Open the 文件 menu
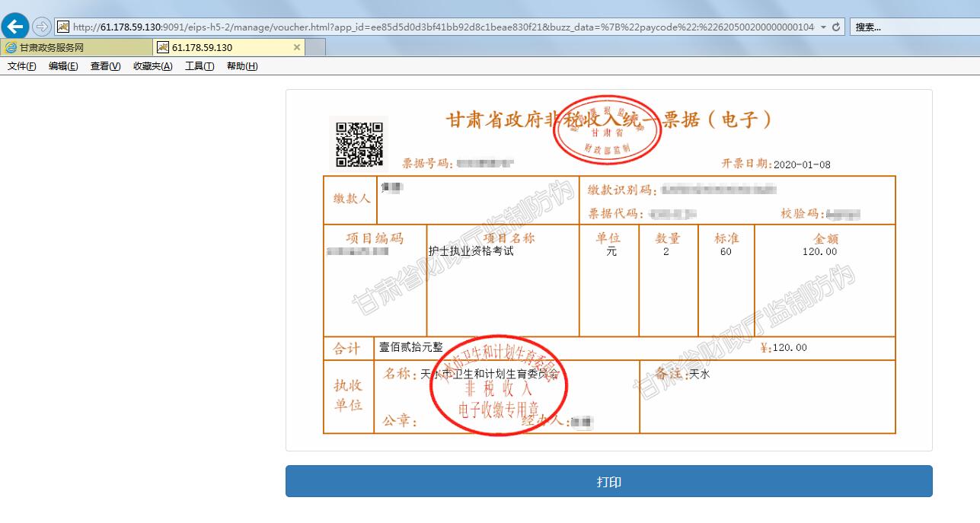 (x=21, y=66)
